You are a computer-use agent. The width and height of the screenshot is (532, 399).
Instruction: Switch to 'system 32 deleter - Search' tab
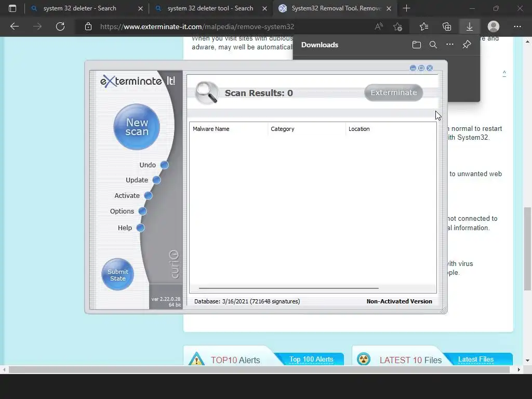tap(79, 8)
